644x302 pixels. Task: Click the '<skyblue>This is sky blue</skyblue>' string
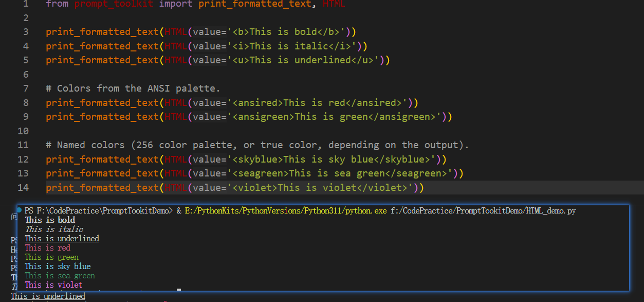click(x=332, y=159)
